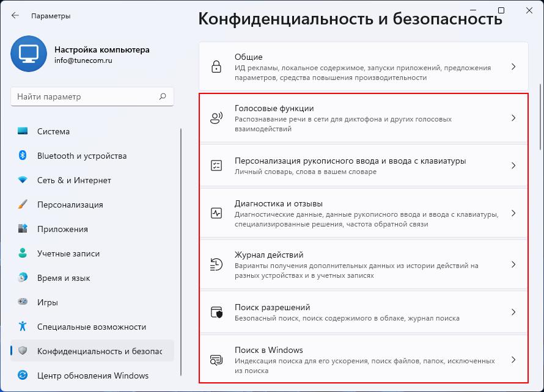This screenshot has height=392, width=544.
Task: Click the Время и язык clock icon
Action: [23, 278]
